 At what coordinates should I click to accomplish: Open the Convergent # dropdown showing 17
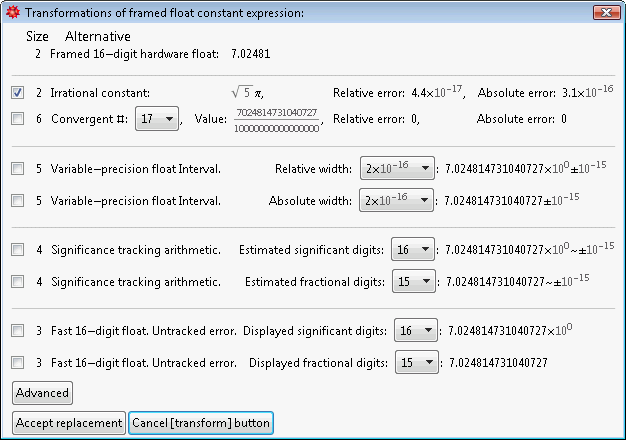[156, 119]
